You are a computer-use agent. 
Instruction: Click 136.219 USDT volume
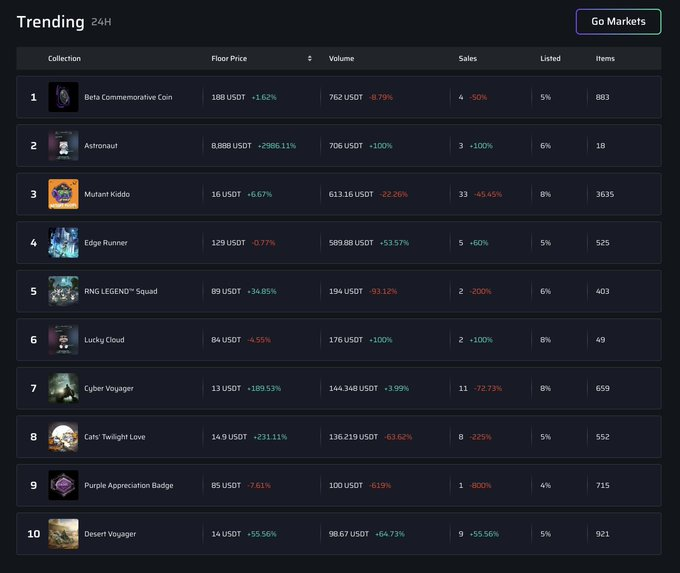[353, 437]
